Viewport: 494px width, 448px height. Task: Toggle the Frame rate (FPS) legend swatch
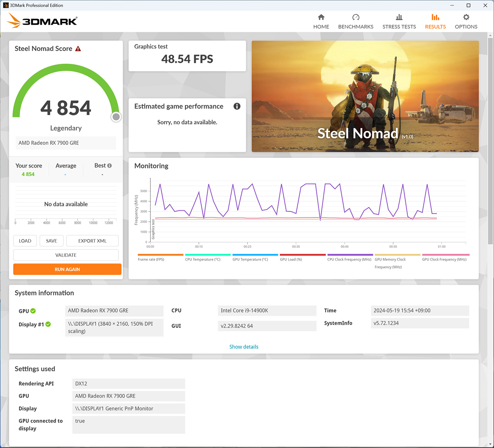[161, 255]
